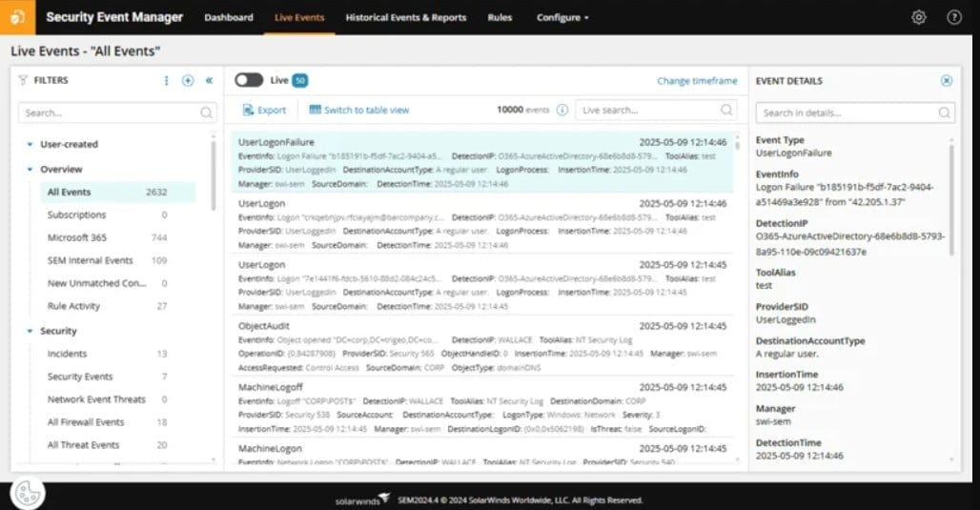This screenshot has width=980, height=510.
Task: Click the Event Type label in details
Action: pyautogui.click(x=780, y=140)
